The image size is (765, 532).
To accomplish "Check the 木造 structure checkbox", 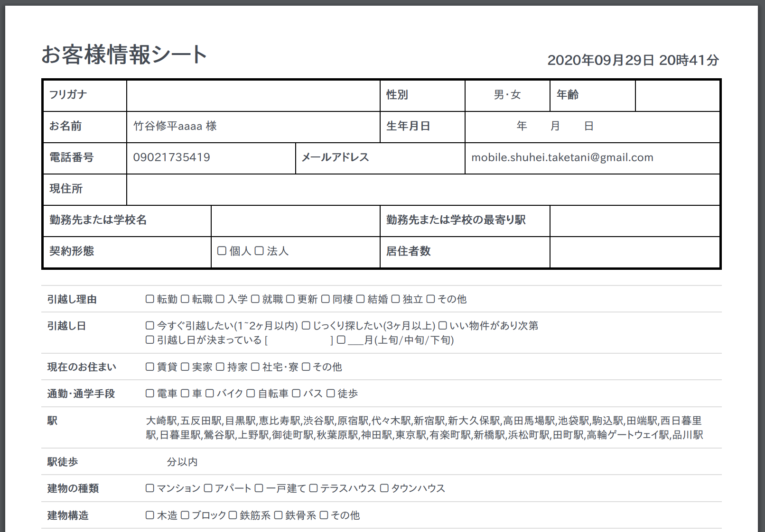I will coord(150,515).
